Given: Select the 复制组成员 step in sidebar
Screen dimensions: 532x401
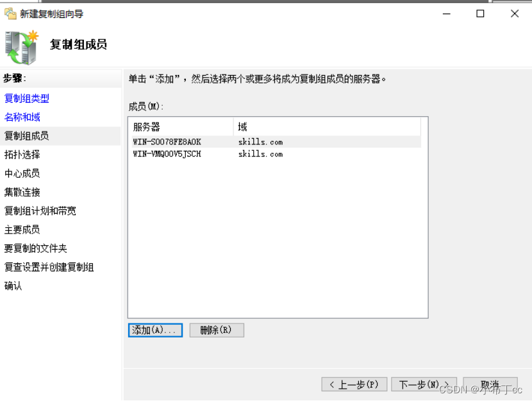Looking at the screenshot, I should [x=26, y=135].
